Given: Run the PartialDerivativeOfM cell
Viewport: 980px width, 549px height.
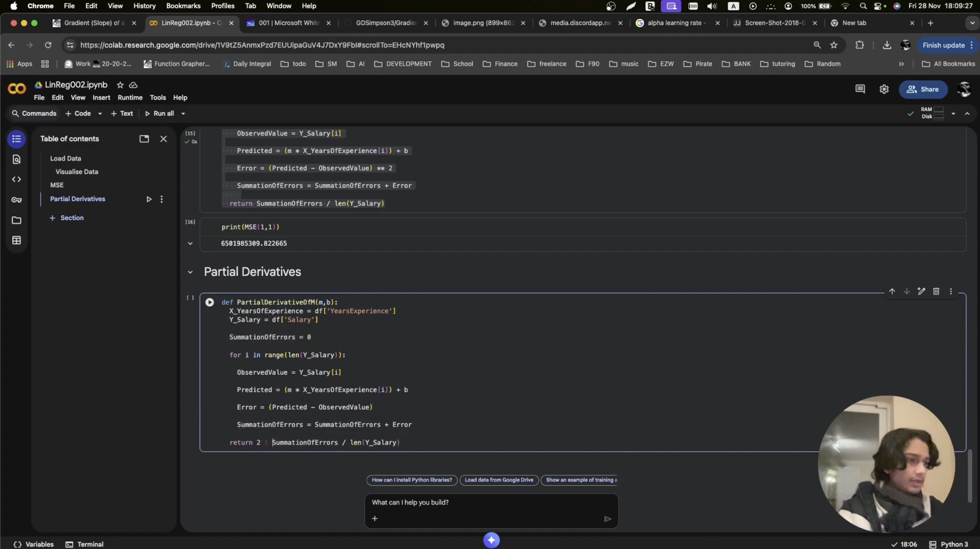Looking at the screenshot, I should click(209, 302).
